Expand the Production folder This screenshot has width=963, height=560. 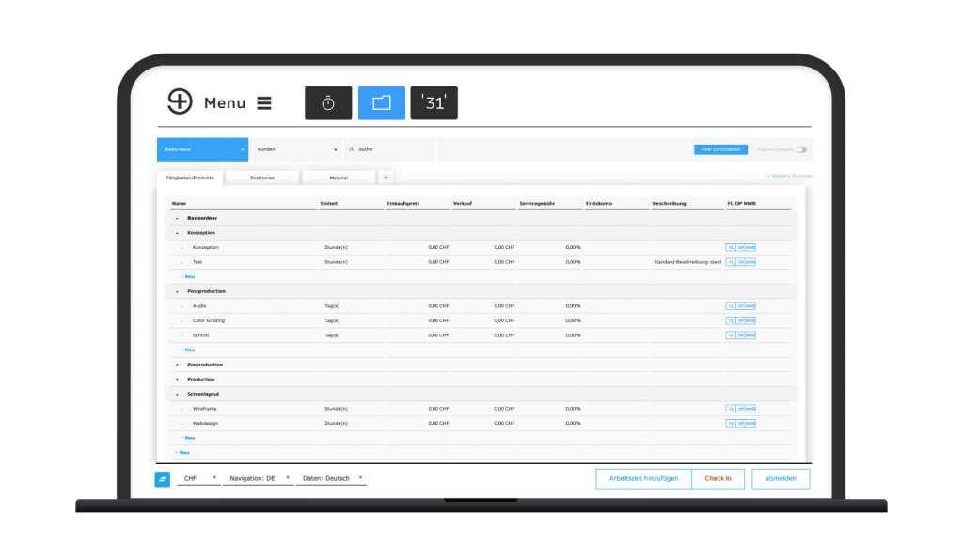click(x=178, y=380)
